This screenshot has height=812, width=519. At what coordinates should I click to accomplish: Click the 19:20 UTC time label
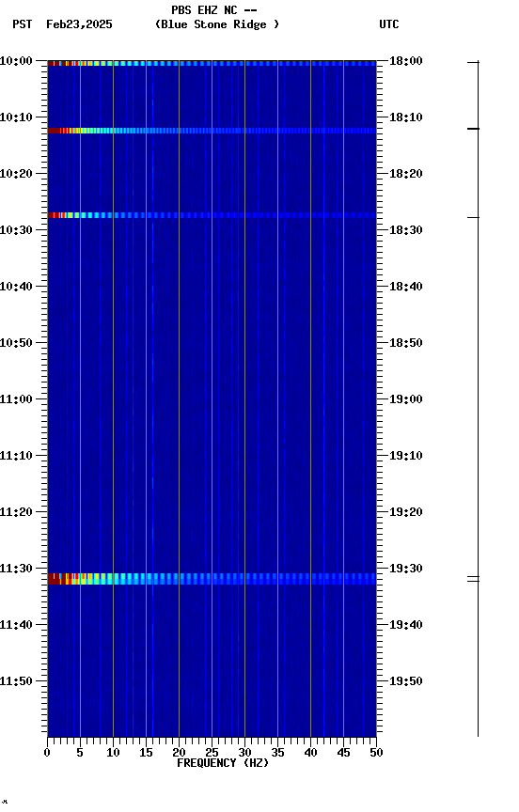tap(406, 512)
